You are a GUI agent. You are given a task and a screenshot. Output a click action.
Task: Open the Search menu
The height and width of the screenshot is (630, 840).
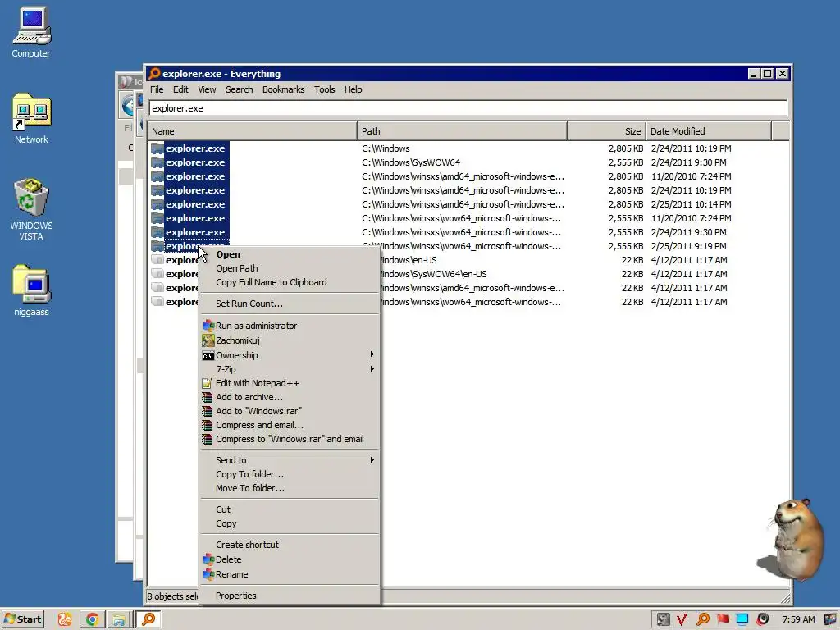point(239,89)
